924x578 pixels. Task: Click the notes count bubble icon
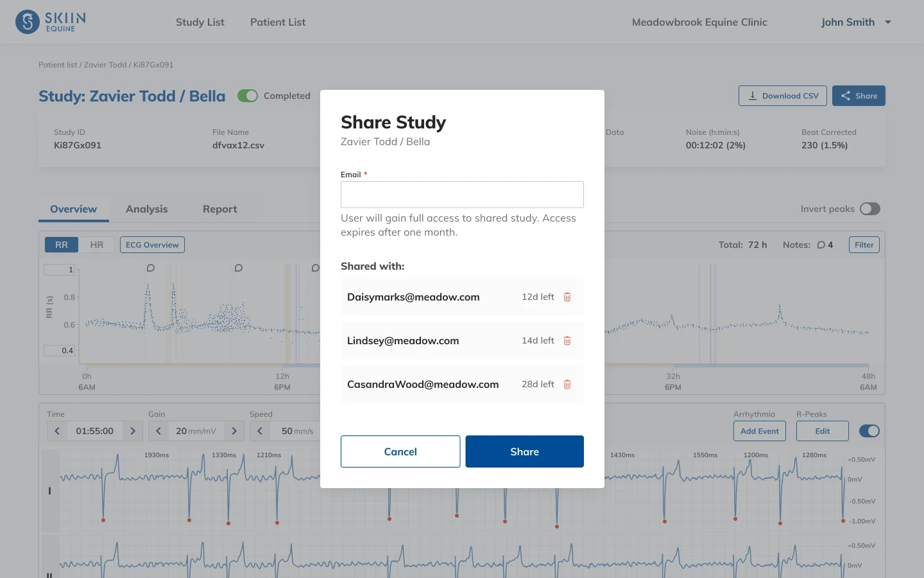point(821,245)
